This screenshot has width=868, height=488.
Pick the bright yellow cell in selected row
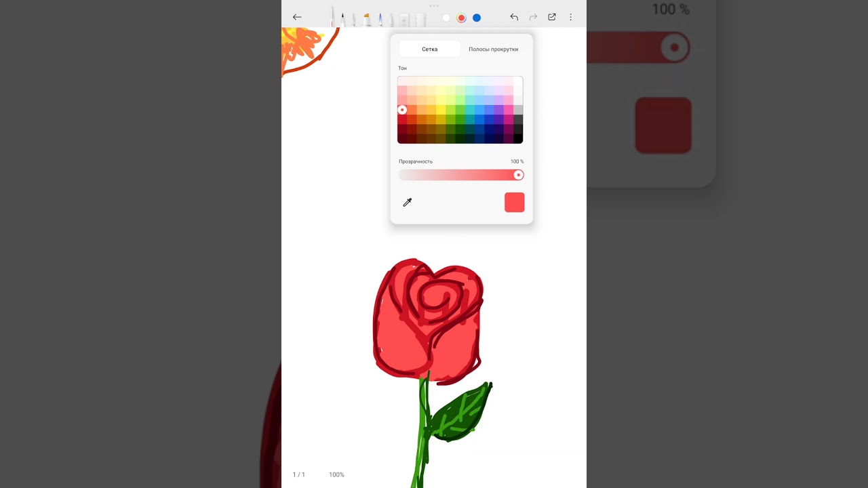(x=441, y=110)
